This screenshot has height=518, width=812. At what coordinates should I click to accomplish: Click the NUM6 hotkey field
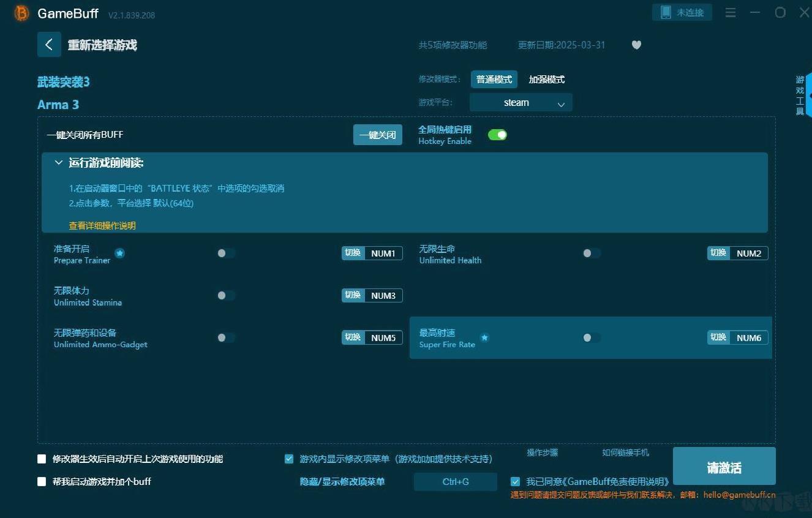pyautogui.click(x=749, y=337)
